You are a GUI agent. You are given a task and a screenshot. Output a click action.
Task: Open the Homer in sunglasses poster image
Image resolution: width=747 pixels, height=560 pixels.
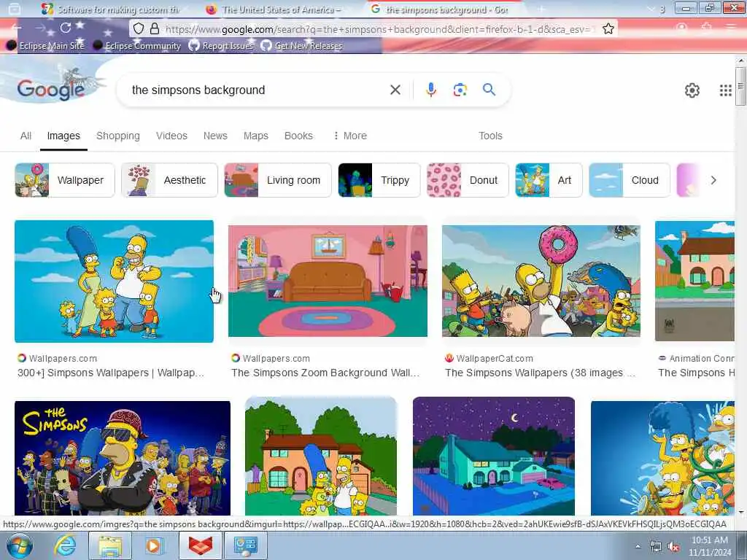click(x=123, y=458)
